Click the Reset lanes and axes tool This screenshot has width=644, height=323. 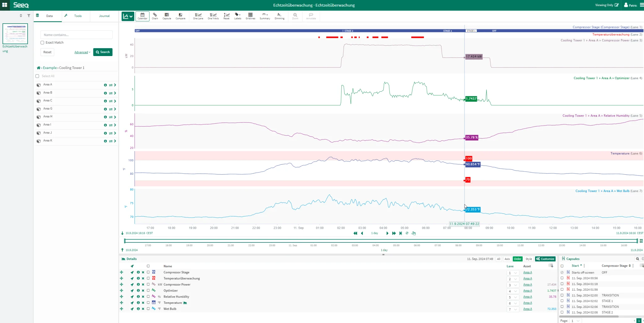[x=226, y=16]
